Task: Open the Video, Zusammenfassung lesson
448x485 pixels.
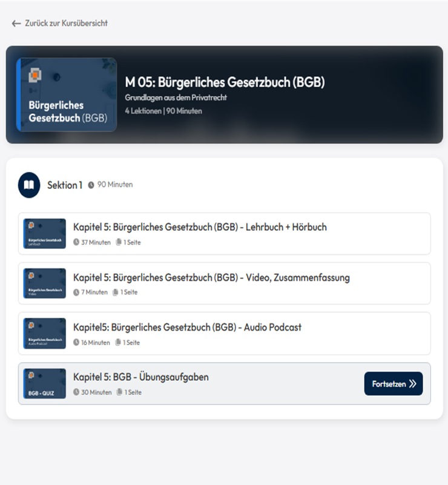Action: (211, 278)
